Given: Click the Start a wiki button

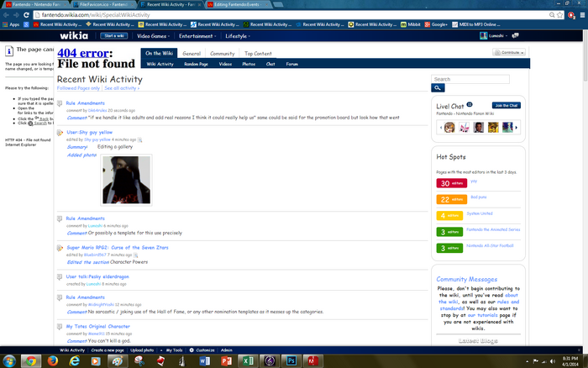Looking at the screenshot, I should click(x=114, y=35).
